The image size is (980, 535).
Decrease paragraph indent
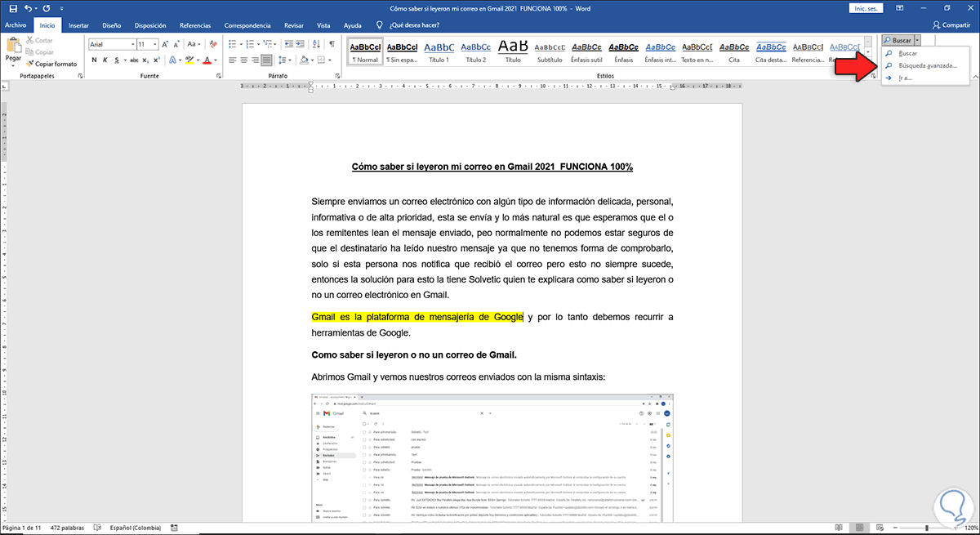point(287,44)
